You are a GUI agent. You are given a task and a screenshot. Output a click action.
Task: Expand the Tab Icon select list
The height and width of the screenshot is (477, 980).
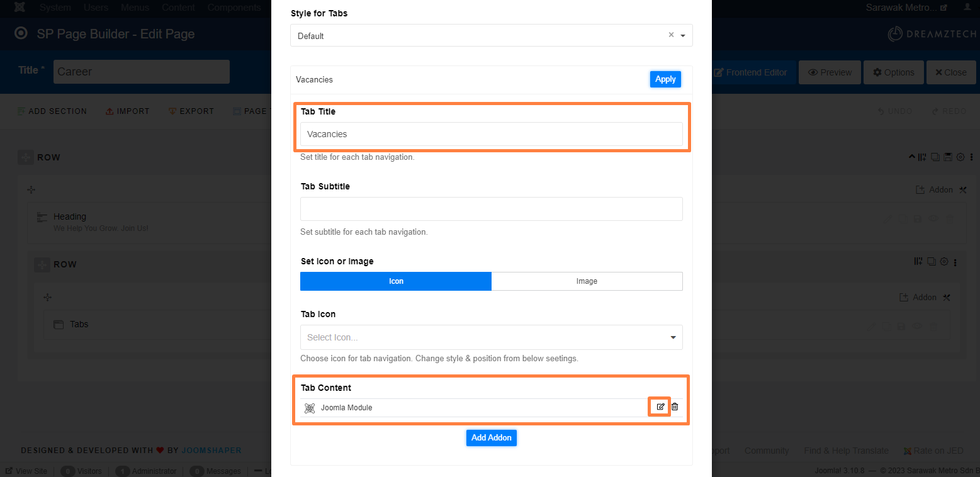pos(492,337)
